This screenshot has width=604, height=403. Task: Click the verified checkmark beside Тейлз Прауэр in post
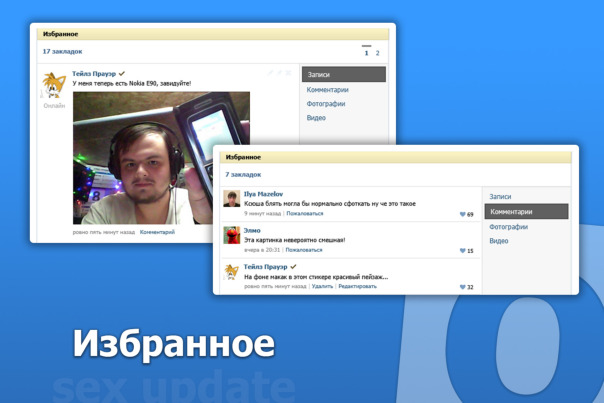coord(122,73)
